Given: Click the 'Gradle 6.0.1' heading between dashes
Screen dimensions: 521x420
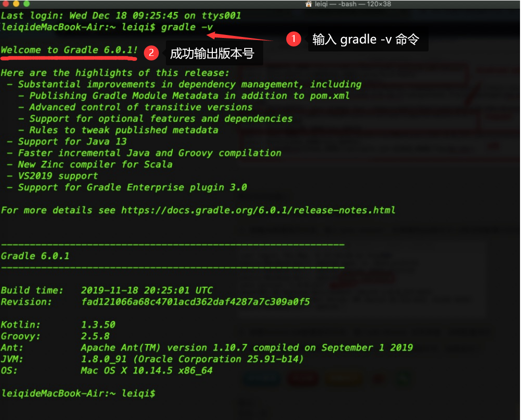Looking at the screenshot, I should (x=35, y=256).
